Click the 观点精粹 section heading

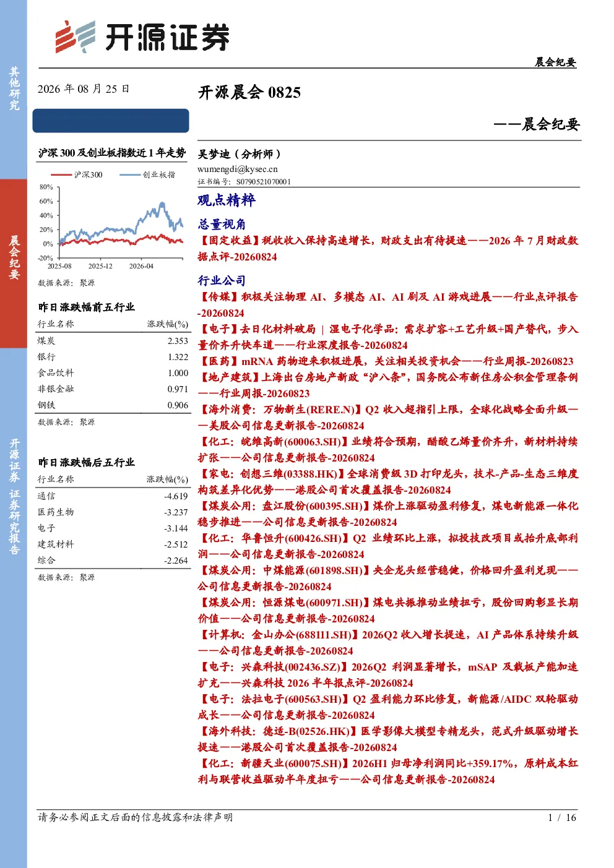(227, 200)
